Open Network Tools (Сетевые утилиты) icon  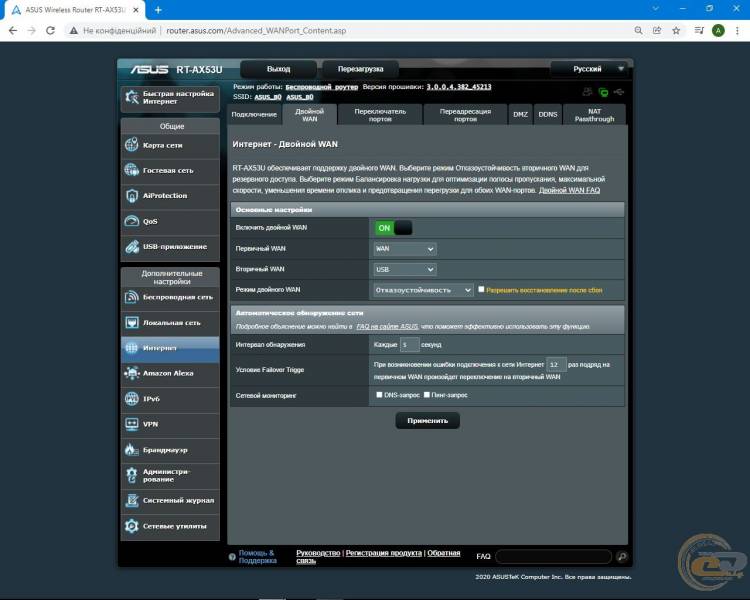(x=132, y=526)
